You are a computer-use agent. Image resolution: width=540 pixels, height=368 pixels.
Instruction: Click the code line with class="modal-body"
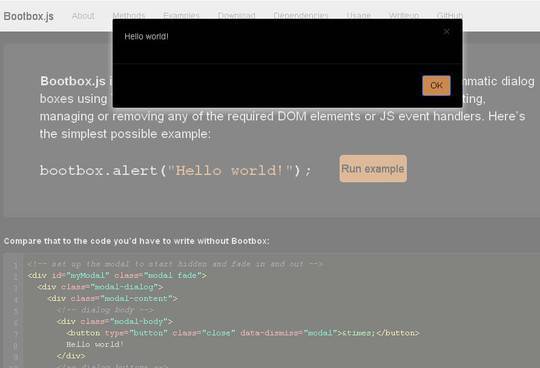(x=115, y=322)
